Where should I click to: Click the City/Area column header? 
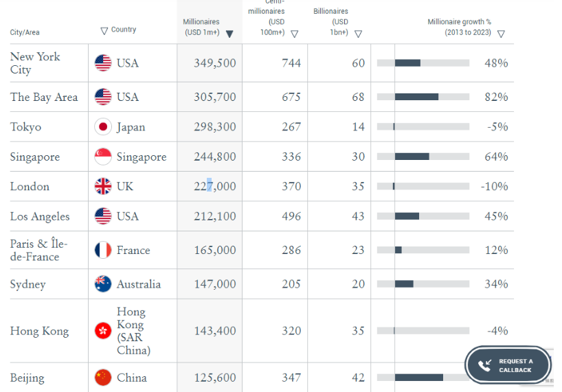(25, 33)
